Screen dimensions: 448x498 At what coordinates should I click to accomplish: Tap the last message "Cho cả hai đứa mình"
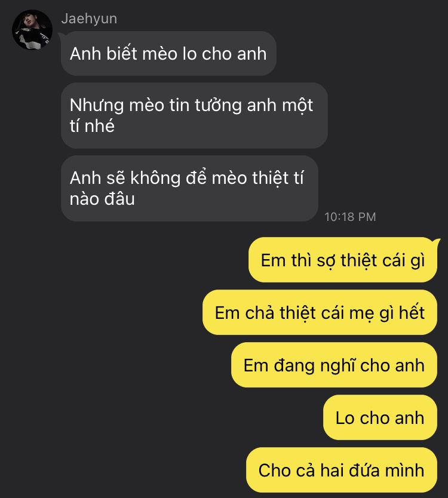(342, 470)
